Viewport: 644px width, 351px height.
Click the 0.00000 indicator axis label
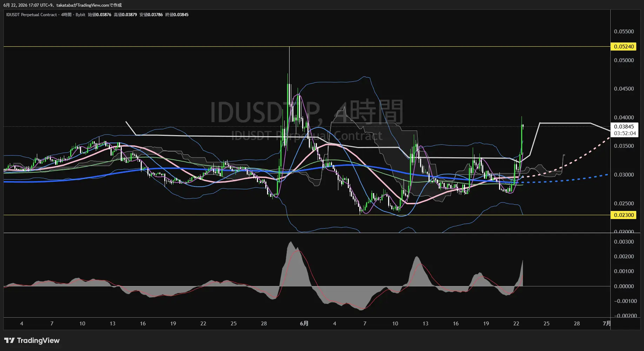click(x=624, y=286)
